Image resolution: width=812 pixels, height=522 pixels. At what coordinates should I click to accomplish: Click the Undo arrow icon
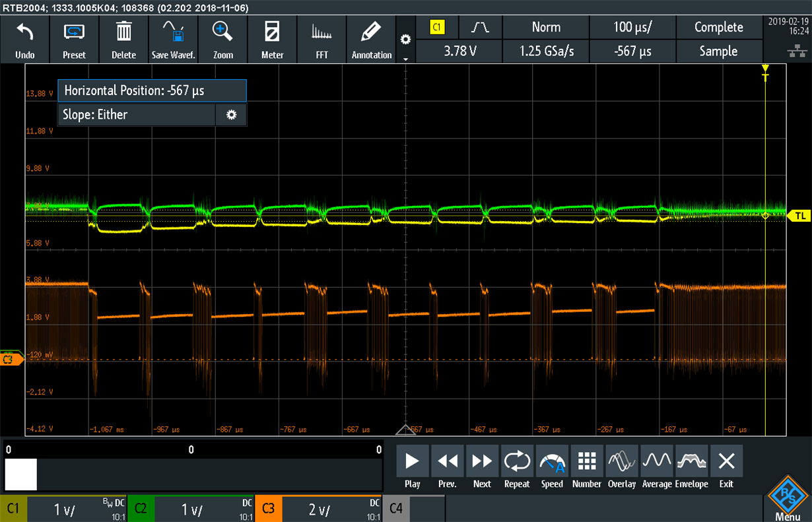pos(25,32)
